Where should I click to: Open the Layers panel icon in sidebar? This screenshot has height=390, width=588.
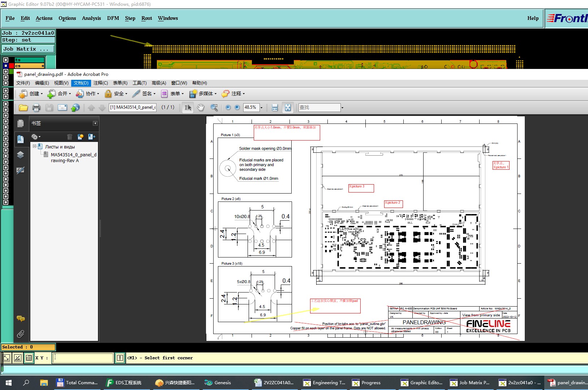pyautogui.click(x=20, y=155)
